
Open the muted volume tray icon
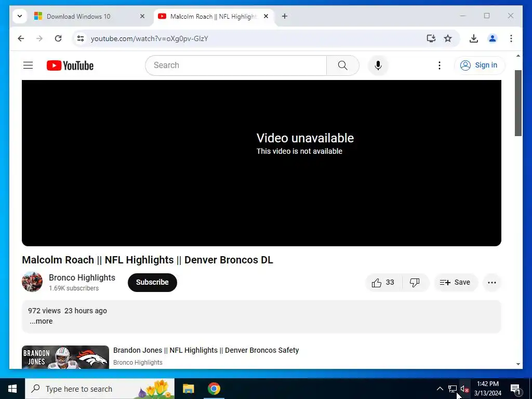464,389
